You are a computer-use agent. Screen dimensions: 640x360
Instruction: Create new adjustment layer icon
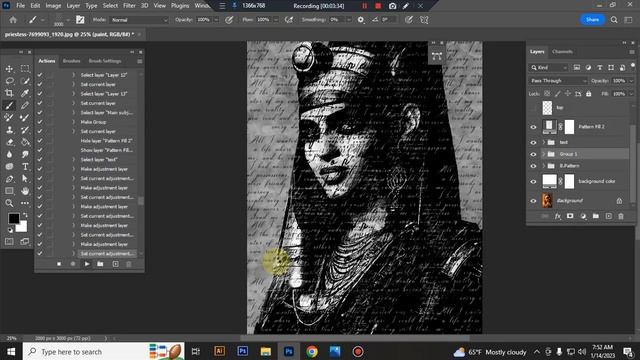(583, 216)
